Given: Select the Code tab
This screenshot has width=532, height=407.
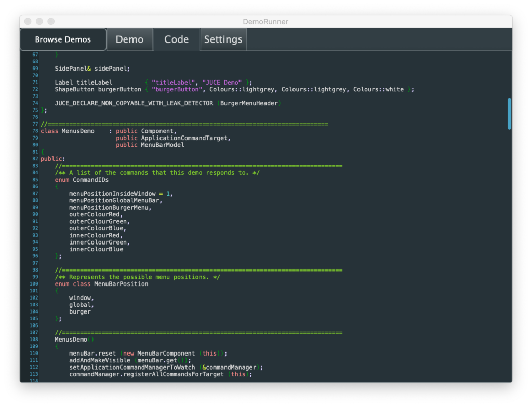Looking at the screenshot, I should (x=176, y=39).
